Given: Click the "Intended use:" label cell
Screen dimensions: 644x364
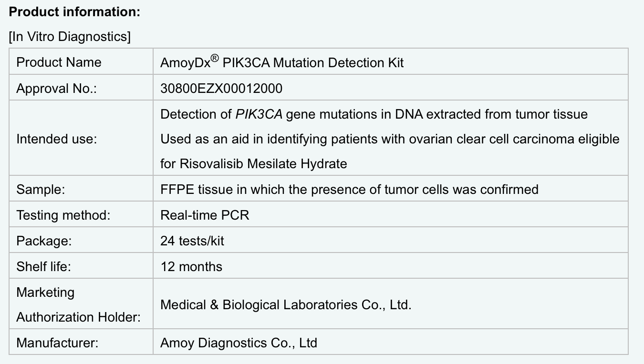Looking at the screenshot, I should click(x=56, y=139).
